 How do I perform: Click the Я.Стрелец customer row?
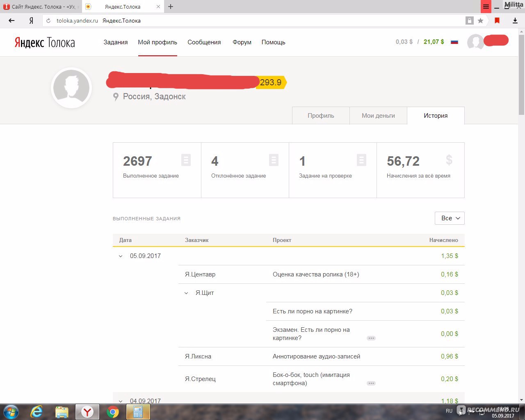(x=200, y=379)
